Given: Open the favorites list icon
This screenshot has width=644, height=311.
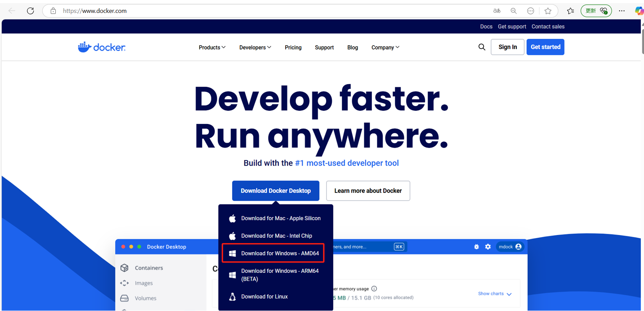Looking at the screenshot, I should [x=570, y=11].
